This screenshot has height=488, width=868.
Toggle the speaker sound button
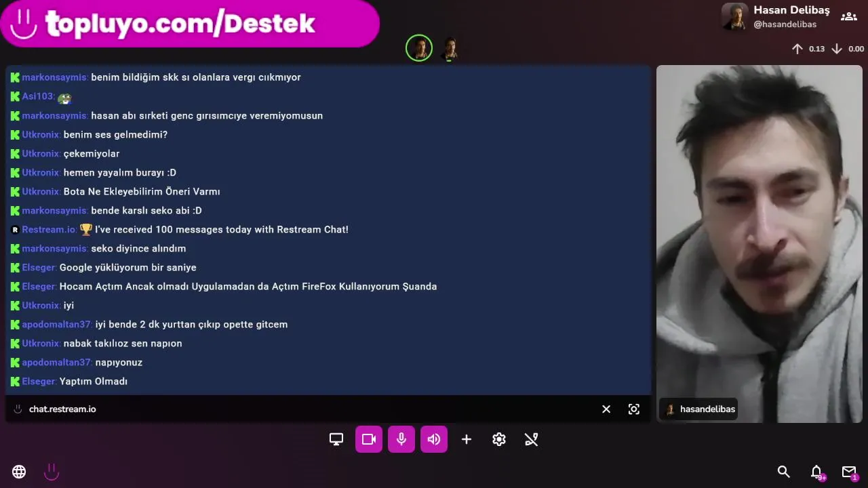point(434,439)
